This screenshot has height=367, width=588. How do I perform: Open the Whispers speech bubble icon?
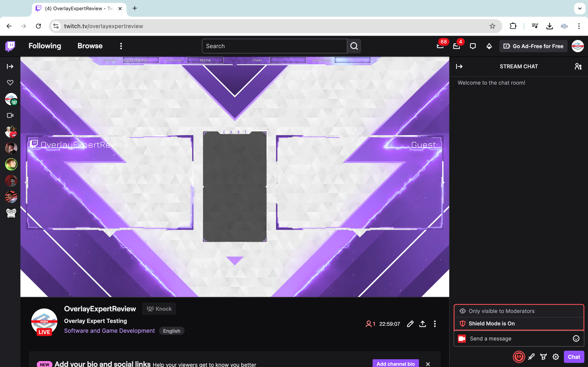point(473,46)
